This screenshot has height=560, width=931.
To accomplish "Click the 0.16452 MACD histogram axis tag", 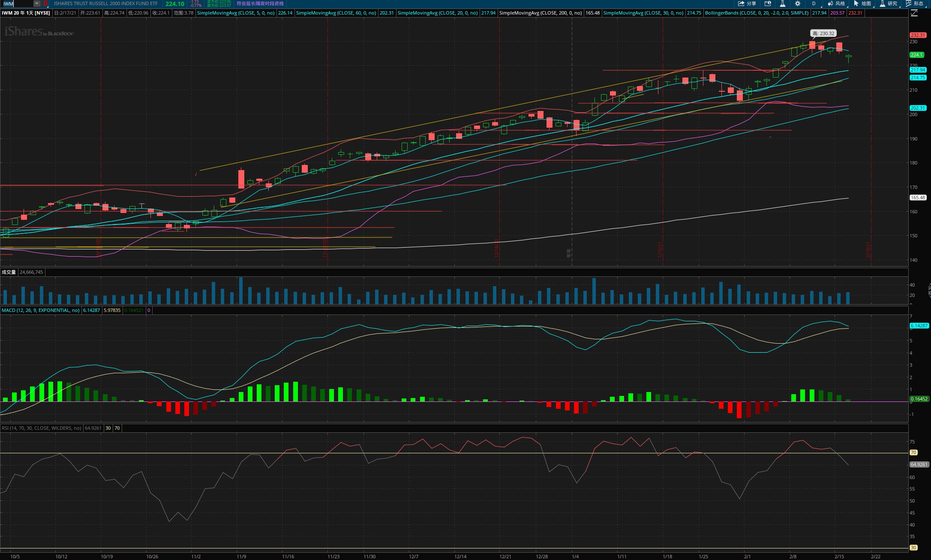I will pyautogui.click(x=919, y=399).
